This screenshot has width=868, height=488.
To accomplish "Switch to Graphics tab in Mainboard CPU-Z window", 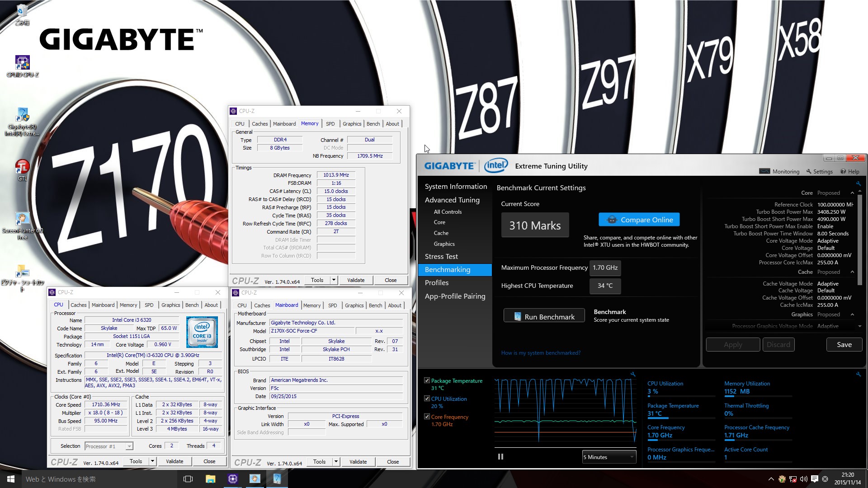I will tap(354, 305).
